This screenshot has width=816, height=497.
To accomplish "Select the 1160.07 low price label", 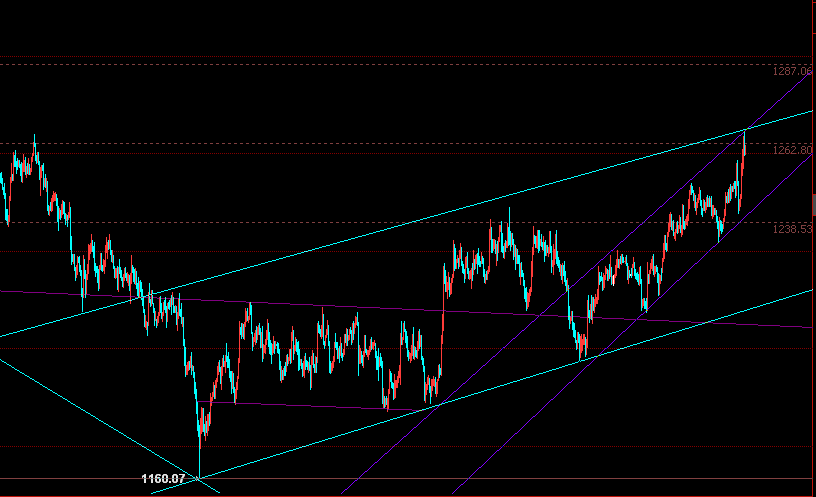I will pyautogui.click(x=163, y=479).
